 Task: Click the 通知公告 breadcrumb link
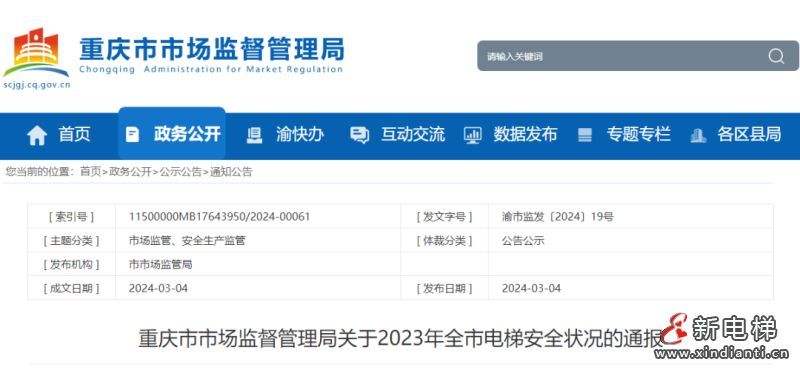pos(231,172)
